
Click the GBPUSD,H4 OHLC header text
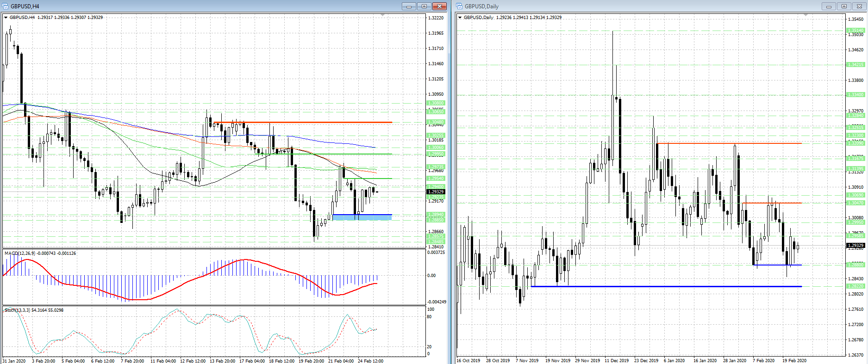(x=56, y=18)
